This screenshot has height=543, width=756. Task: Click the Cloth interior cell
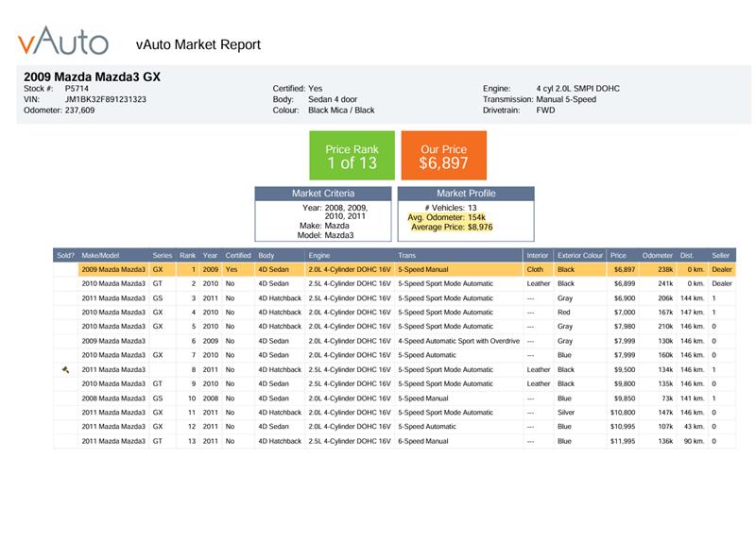click(535, 269)
